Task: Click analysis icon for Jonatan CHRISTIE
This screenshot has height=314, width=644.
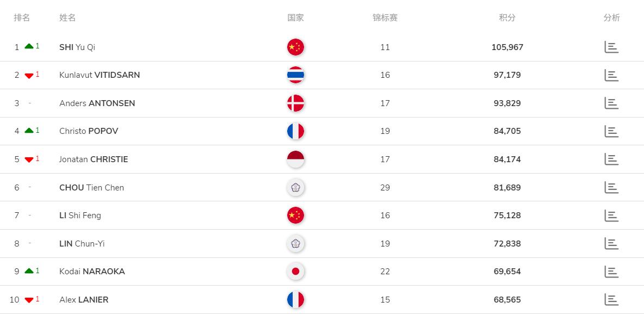Action: (x=611, y=159)
